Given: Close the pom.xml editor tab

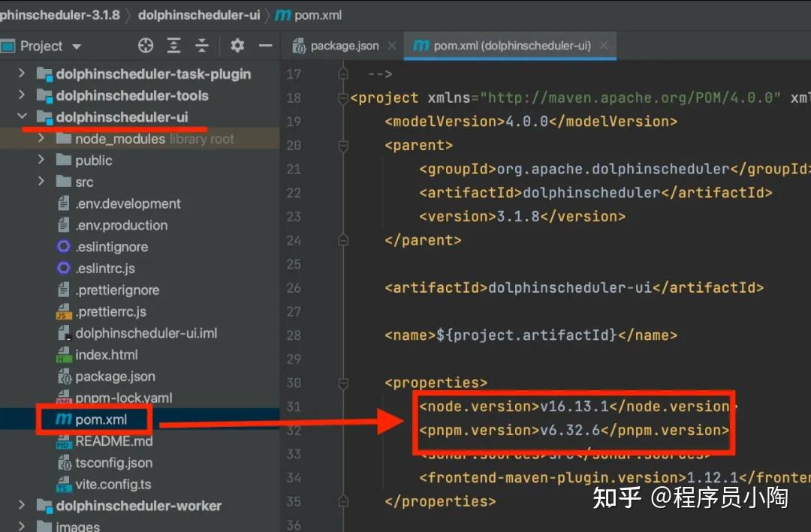Looking at the screenshot, I should [604, 45].
